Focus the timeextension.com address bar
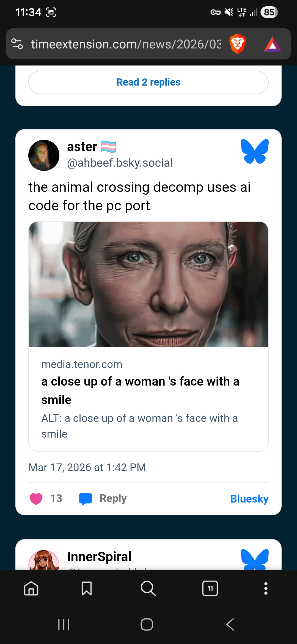Image resolution: width=297 pixels, height=644 pixels. 126,44
